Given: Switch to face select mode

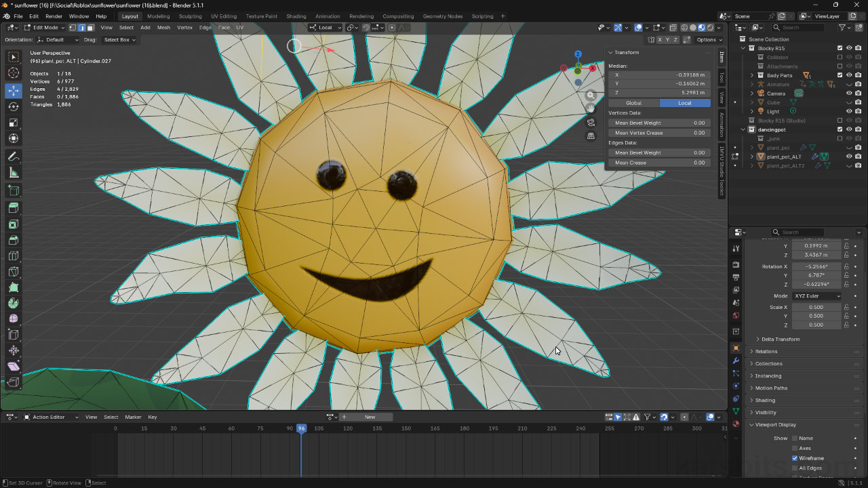Looking at the screenshot, I should [x=90, y=28].
